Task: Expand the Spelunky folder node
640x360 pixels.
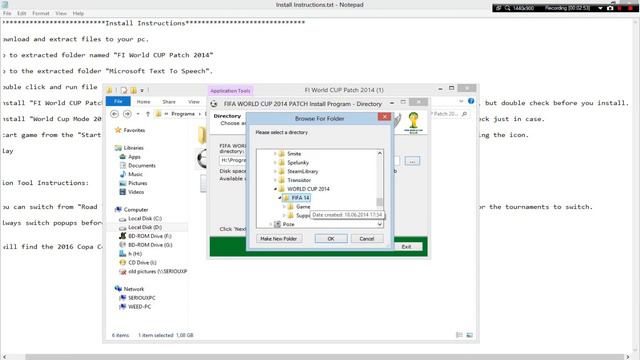Action: click(275, 163)
